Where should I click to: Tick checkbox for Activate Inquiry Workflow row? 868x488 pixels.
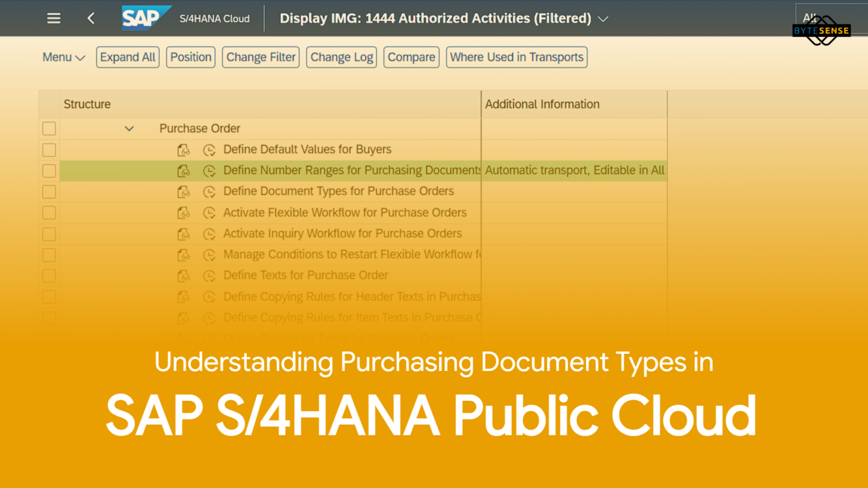point(49,234)
